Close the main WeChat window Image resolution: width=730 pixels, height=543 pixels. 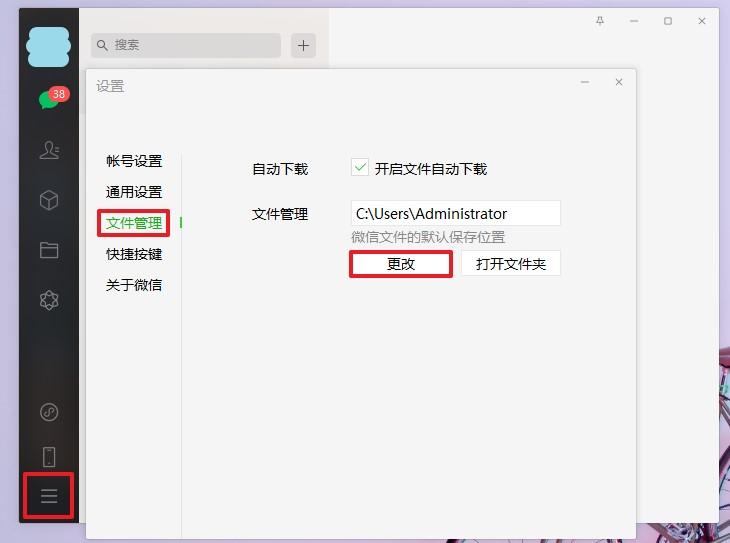tap(702, 21)
